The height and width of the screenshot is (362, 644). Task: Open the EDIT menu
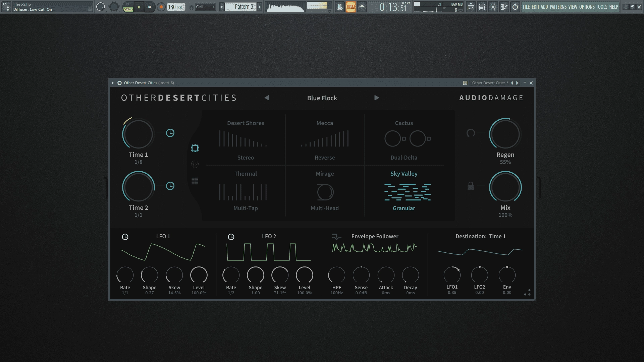535,7
